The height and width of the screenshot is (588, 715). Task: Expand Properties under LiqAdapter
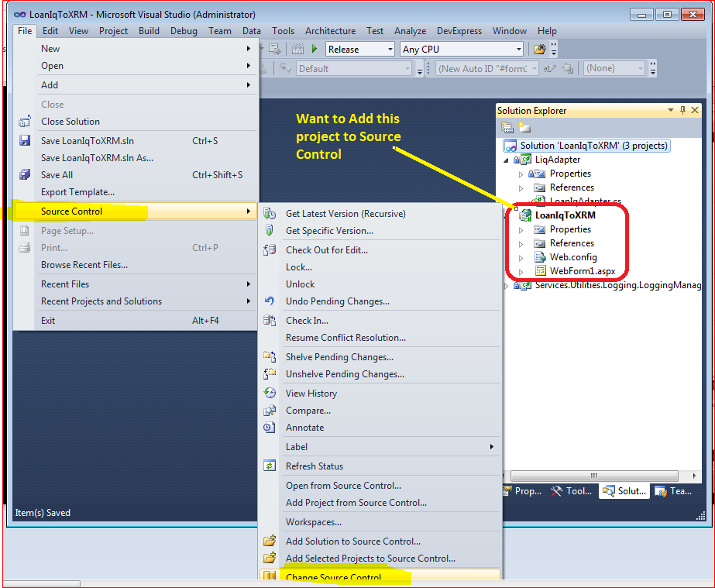[x=521, y=174]
